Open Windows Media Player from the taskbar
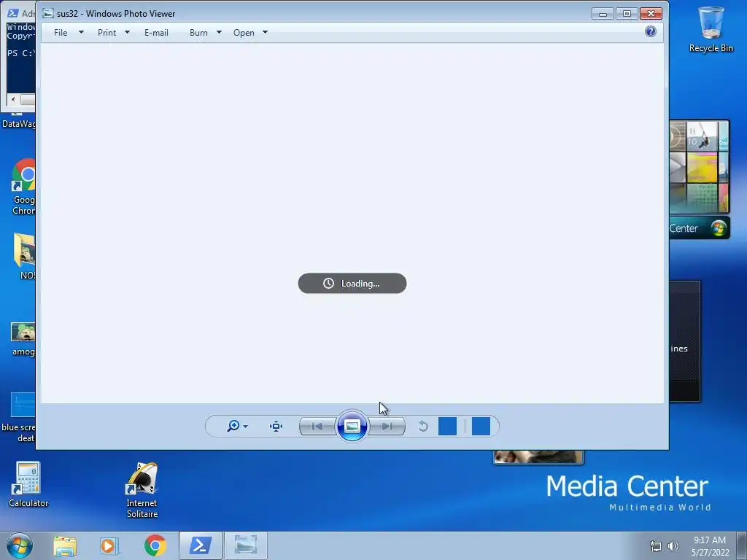Screen dimensions: 747x560 109,545
